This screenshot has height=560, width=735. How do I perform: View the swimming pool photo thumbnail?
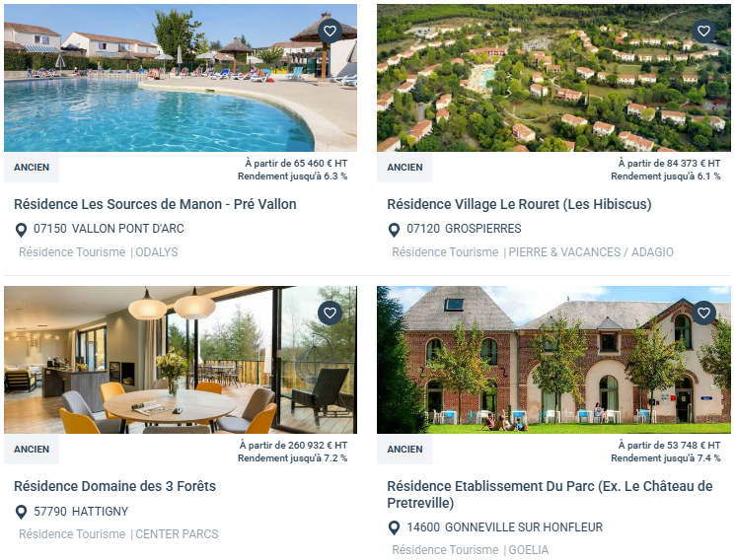coord(181,78)
